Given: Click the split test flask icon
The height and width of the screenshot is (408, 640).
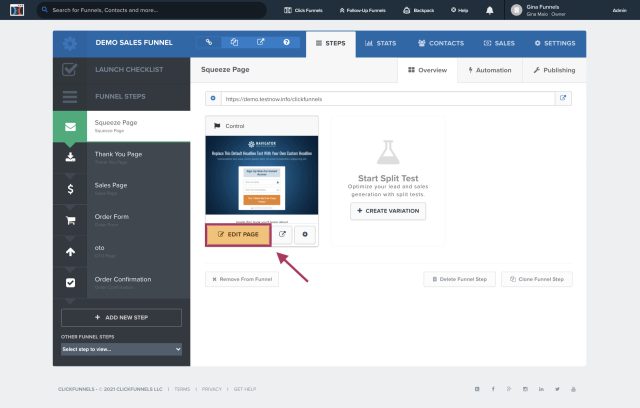Looking at the screenshot, I should tap(388, 153).
